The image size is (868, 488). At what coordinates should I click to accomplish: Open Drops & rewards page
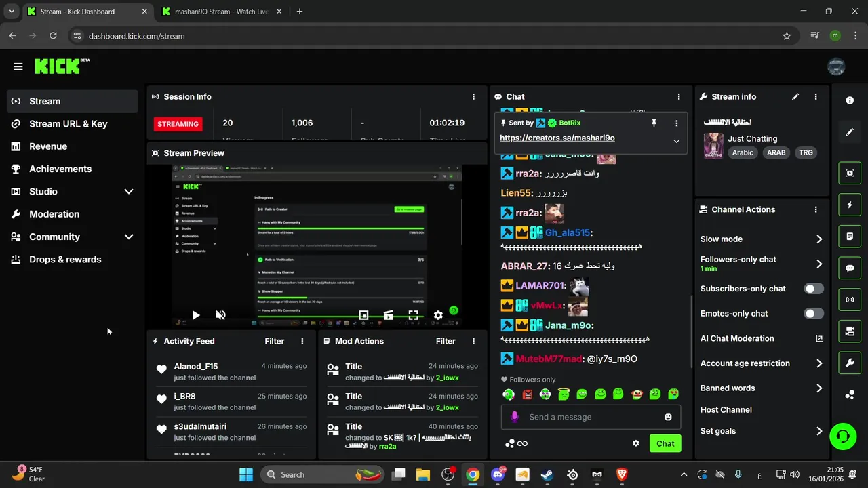pos(72,259)
